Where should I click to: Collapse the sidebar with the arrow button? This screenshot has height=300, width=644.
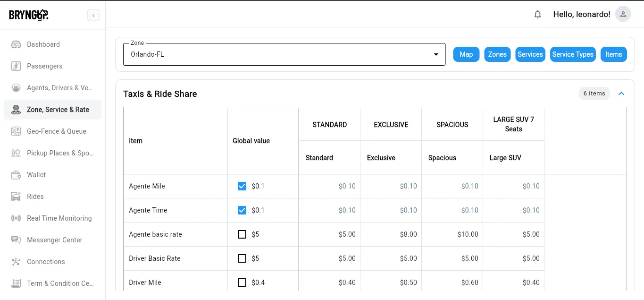93,16
